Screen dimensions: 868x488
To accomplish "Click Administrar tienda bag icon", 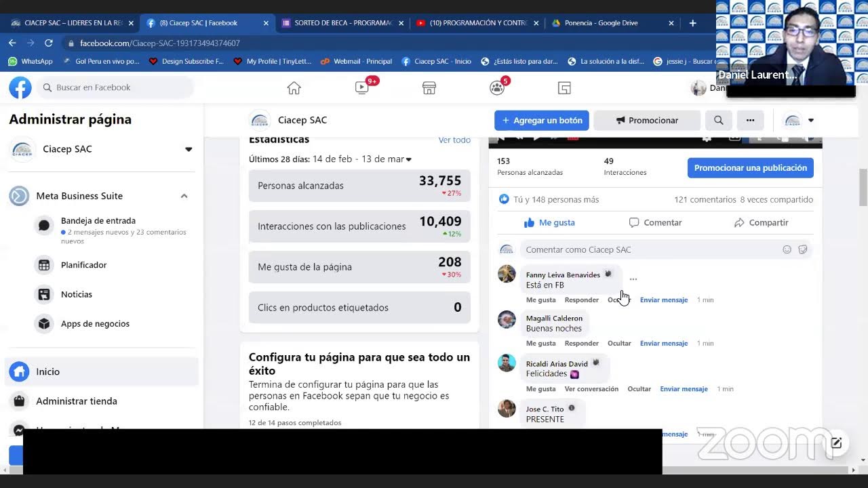I will (20, 401).
